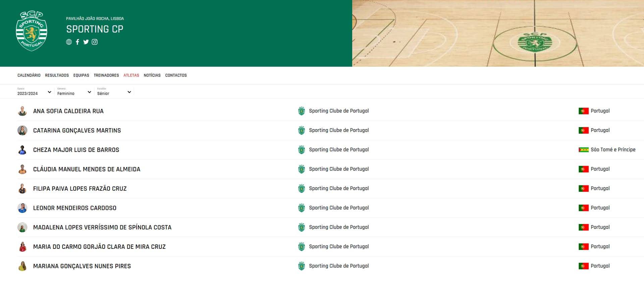Open athlete Filipa Paiva Lopes Frazão Cruz

tap(80, 188)
